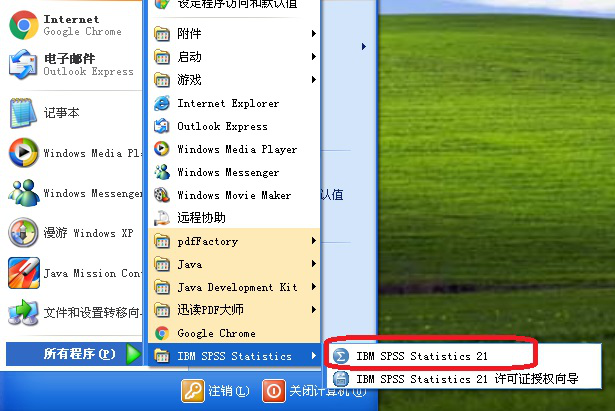Select Windows Movie Maker menu text
Image resolution: width=615 pixels, height=411 pixels.
(x=234, y=195)
